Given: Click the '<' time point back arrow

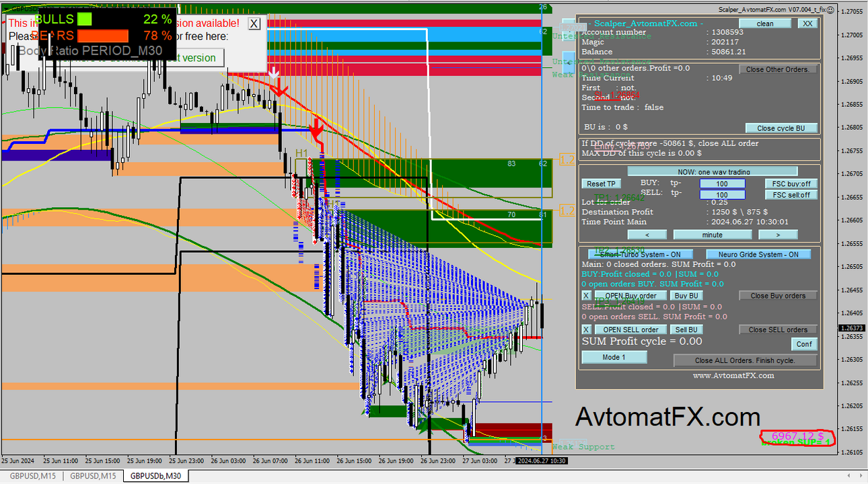Looking at the screenshot, I should [647, 235].
